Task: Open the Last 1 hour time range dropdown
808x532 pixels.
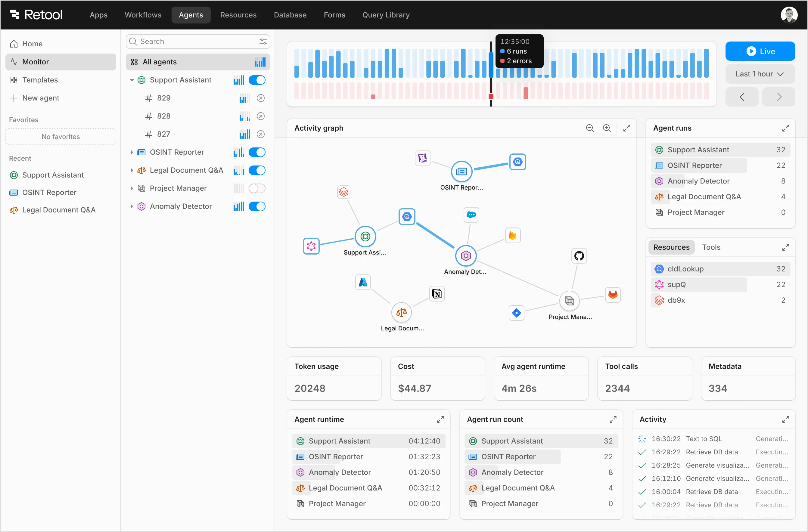Action: [760, 74]
